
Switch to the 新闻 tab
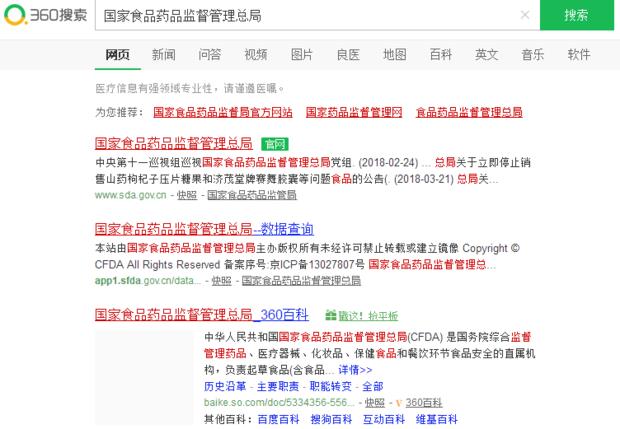tap(163, 55)
